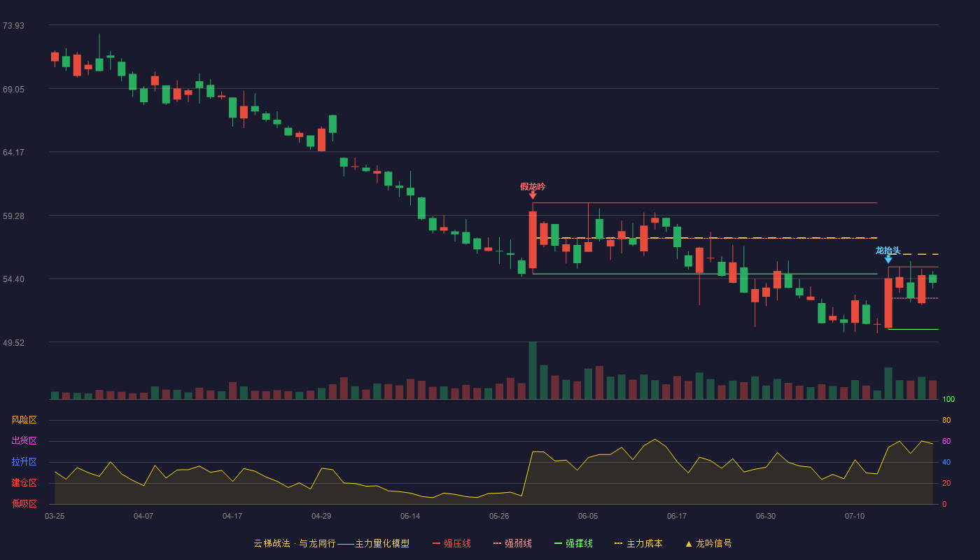Click the tallest volume bar under 假龙吟
Image resolution: width=980 pixels, height=560 pixels.
[x=533, y=370]
